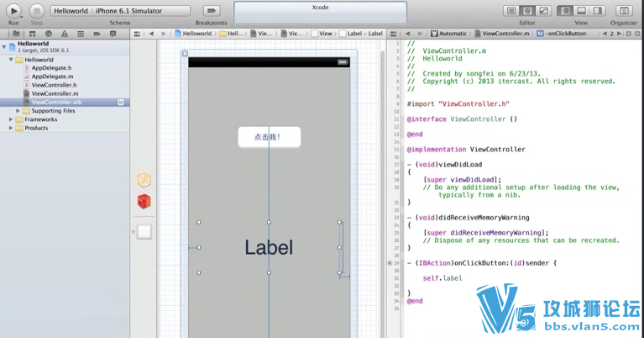Expand the Supporting Files group
Image resolution: width=644 pixels, height=338 pixels.
point(18,111)
